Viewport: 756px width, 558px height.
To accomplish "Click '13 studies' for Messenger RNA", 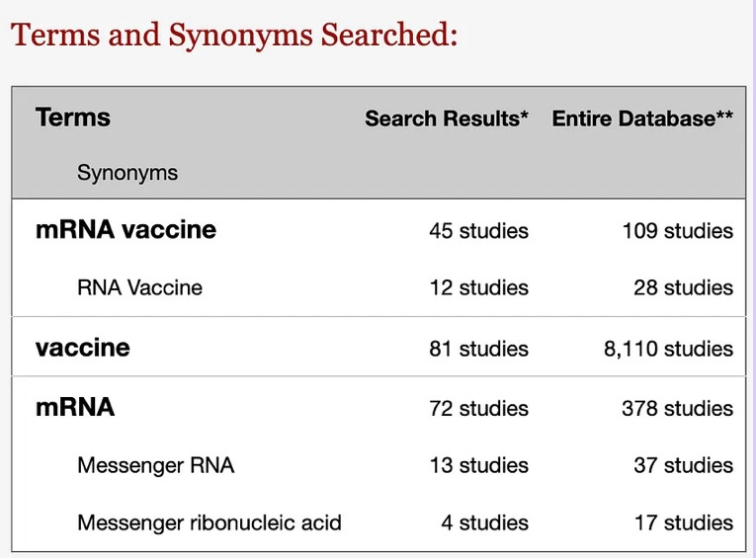I will click(478, 465).
